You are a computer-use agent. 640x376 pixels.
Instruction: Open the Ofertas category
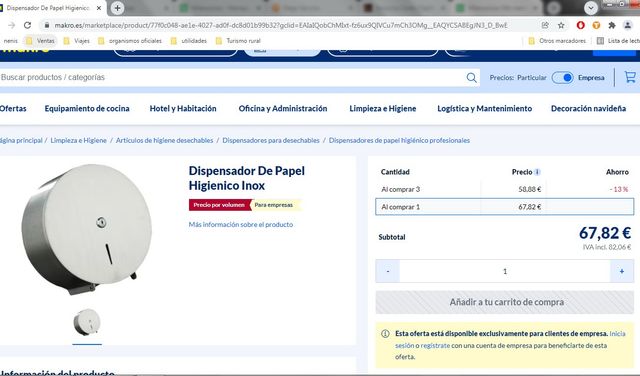pos(13,109)
